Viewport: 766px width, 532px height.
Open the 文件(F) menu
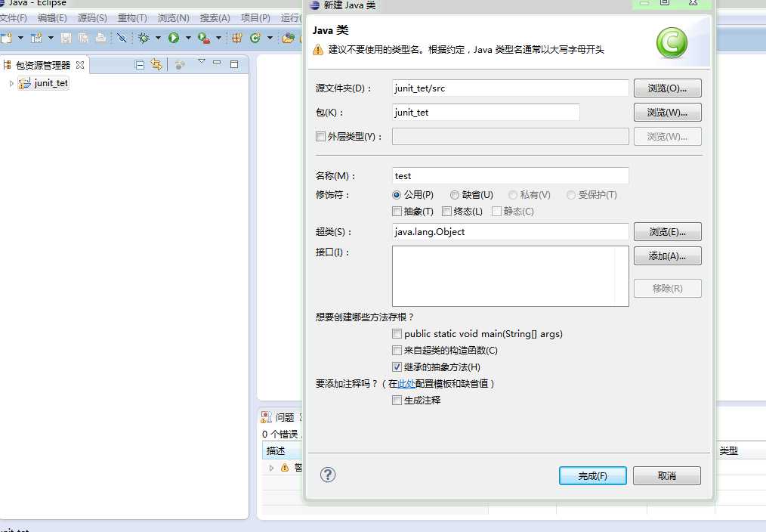[x=14, y=18]
